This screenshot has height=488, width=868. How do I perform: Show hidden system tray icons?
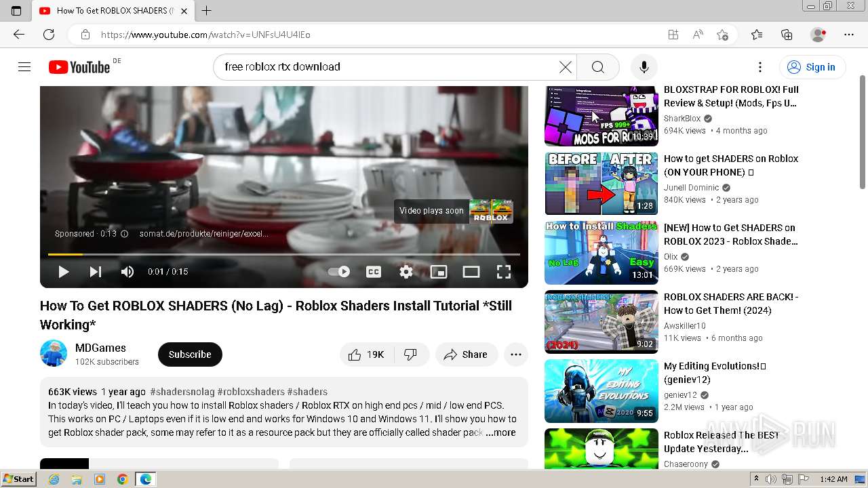point(756,479)
